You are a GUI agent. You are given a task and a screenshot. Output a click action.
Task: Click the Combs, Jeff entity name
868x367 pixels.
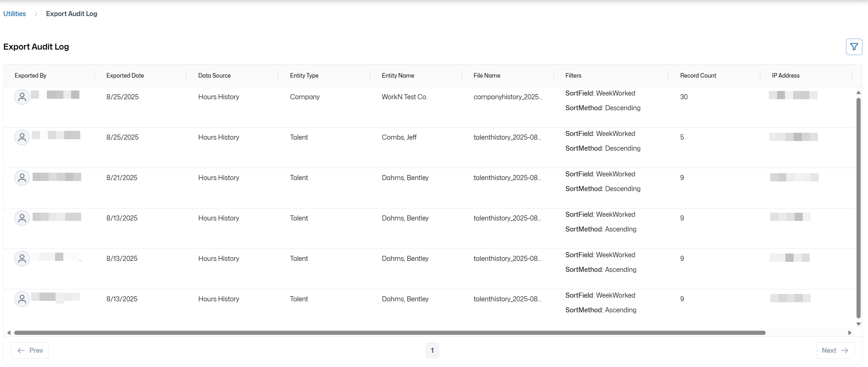(399, 137)
